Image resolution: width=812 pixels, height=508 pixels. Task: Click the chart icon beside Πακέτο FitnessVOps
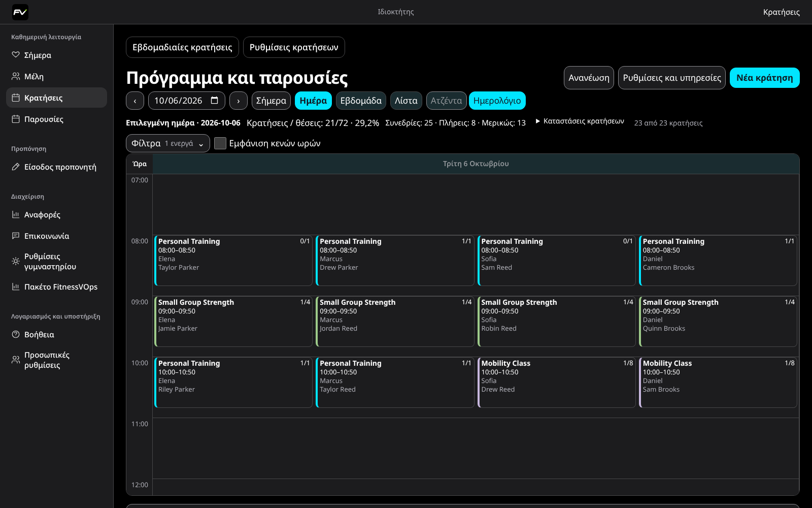pos(16,287)
